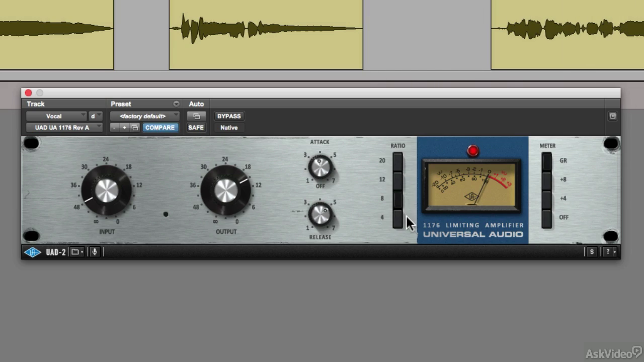The width and height of the screenshot is (644, 362).
Task: Click the plug-in target icon at top right
Action: [612, 116]
